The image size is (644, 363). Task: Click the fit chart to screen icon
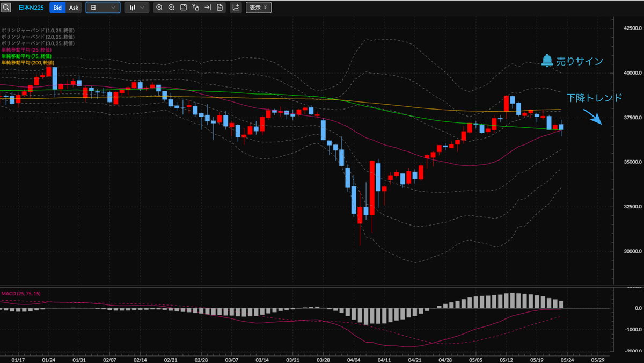click(x=185, y=8)
